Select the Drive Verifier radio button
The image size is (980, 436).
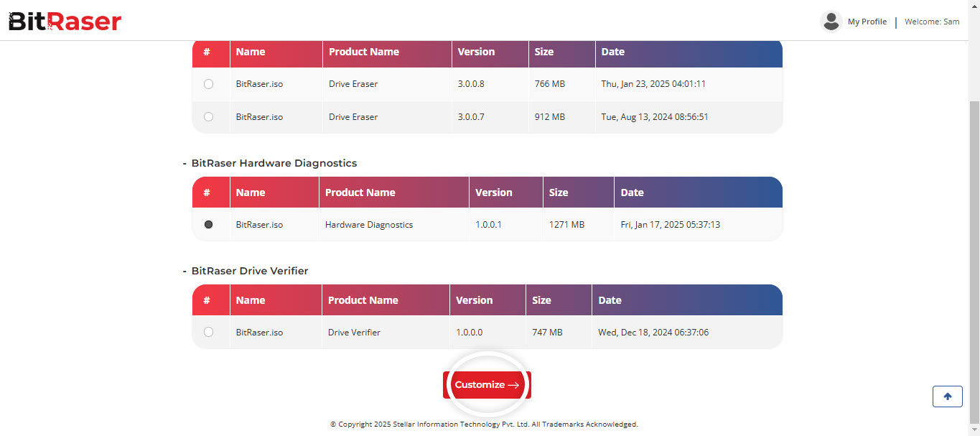point(209,333)
